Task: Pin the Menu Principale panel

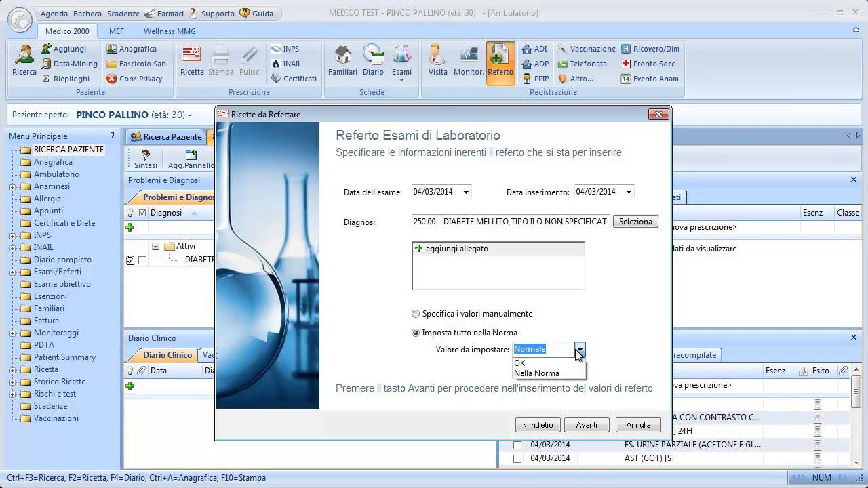Action: [112, 136]
